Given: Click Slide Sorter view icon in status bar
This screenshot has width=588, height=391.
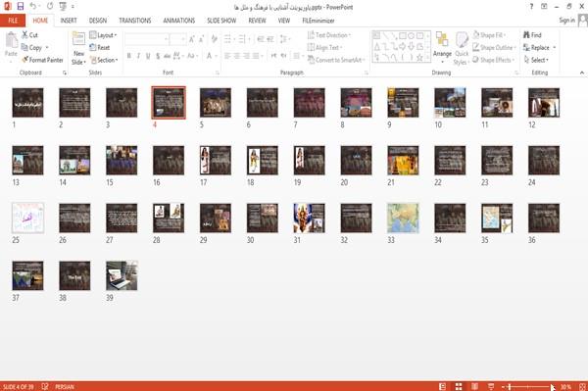Looking at the screenshot, I should coord(459,386).
